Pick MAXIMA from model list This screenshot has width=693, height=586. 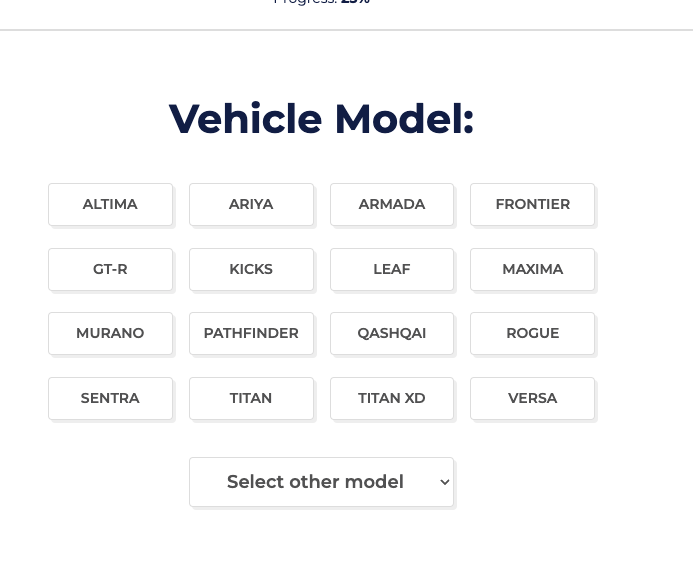[x=532, y=269]
